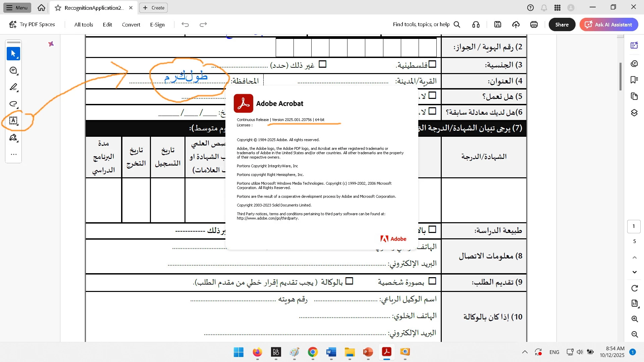Open the Convert menu
The width and height of the screenshot is (644, 362).
131,24
